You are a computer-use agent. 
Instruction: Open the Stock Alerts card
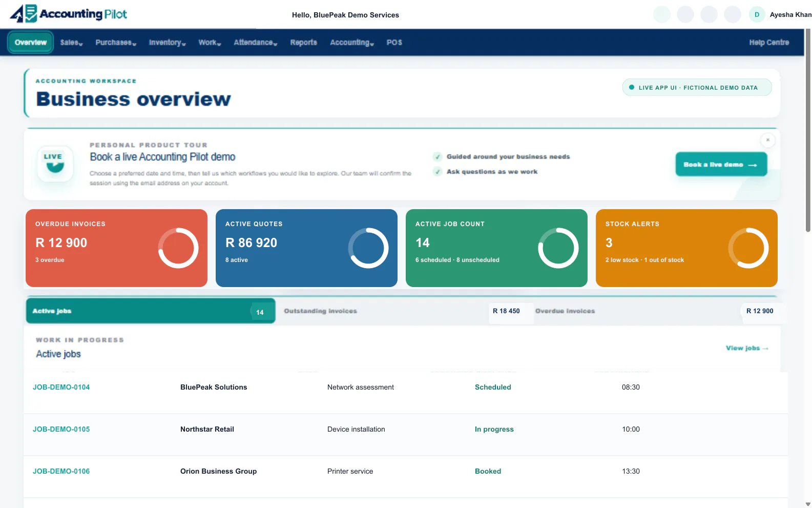[686, 248]
